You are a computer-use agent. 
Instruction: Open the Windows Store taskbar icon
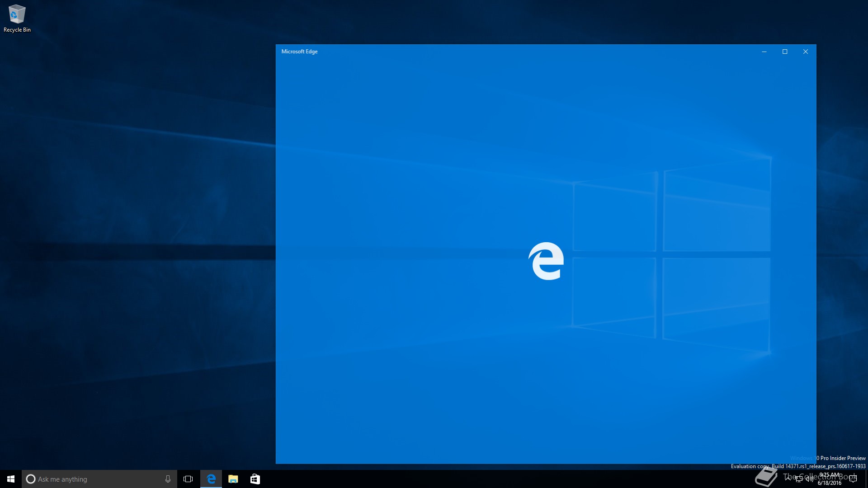coord(255,479)
